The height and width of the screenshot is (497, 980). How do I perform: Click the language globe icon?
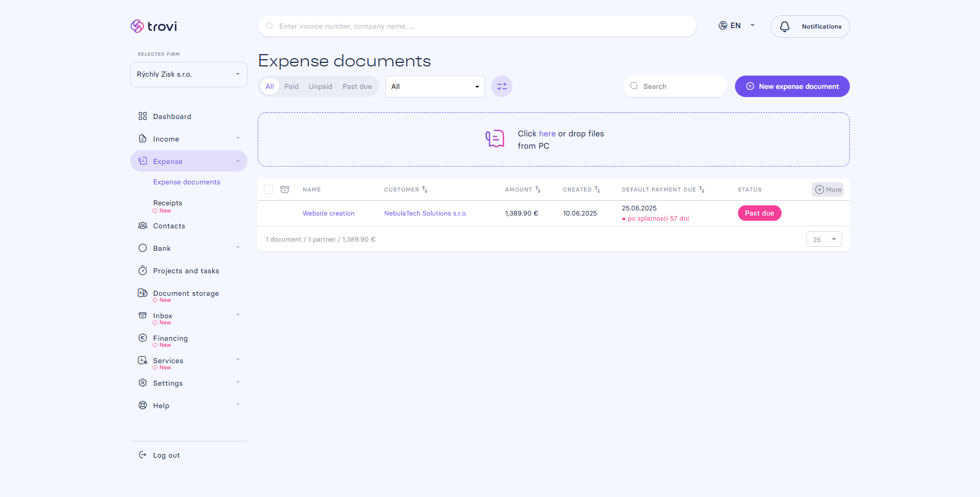[x=723, y=26]
